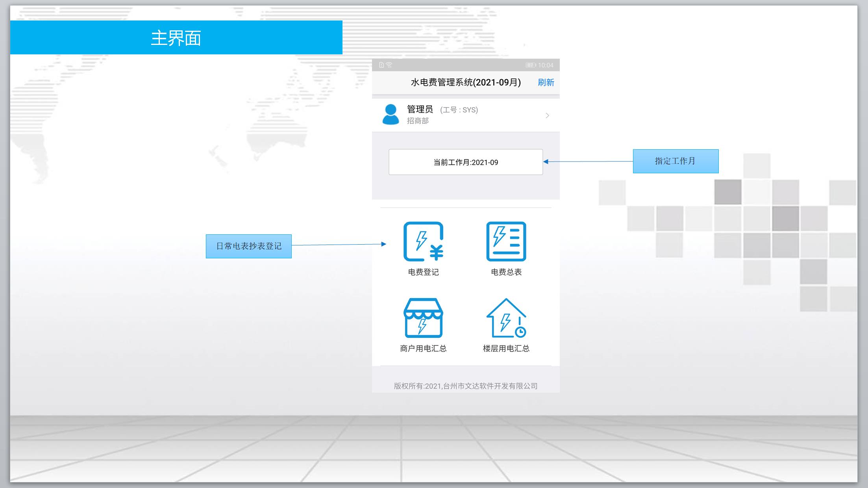Open the 当前工作月:2021-09 selector
Screen dimensions: 868x488
click(x=466, y=162)
